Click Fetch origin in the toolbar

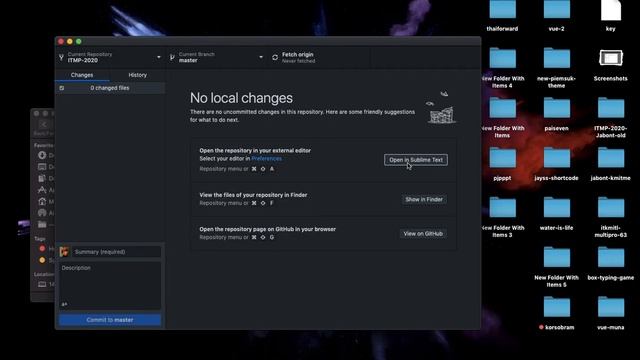(x=319, y=58)
